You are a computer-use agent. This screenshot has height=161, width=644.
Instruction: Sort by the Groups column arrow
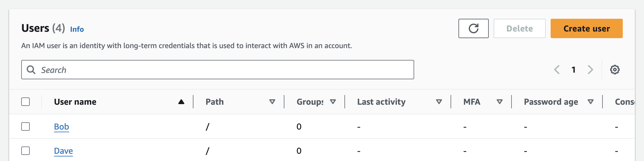point(333,102)
